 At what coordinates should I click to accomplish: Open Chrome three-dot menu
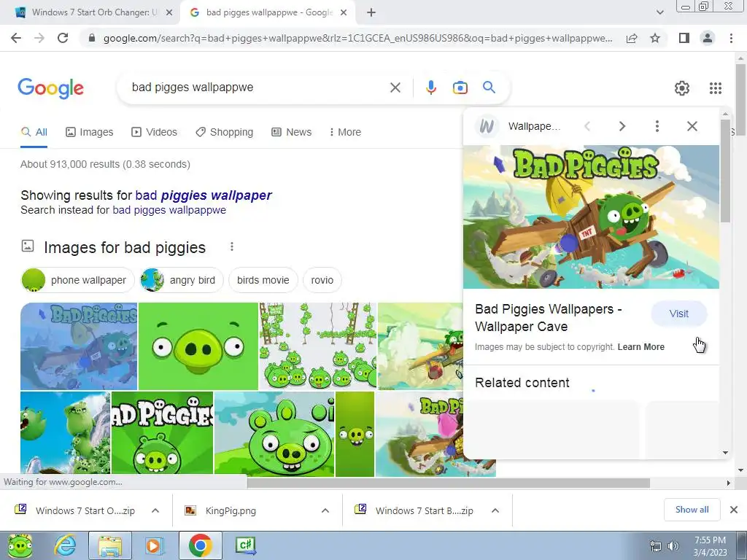[x=731, y=38]
